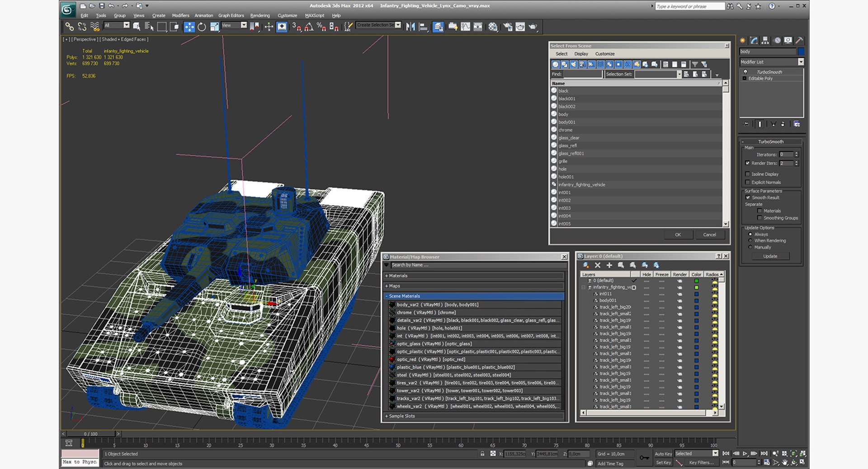Open Display menu in Select From Scene

[x=581, y=54]
